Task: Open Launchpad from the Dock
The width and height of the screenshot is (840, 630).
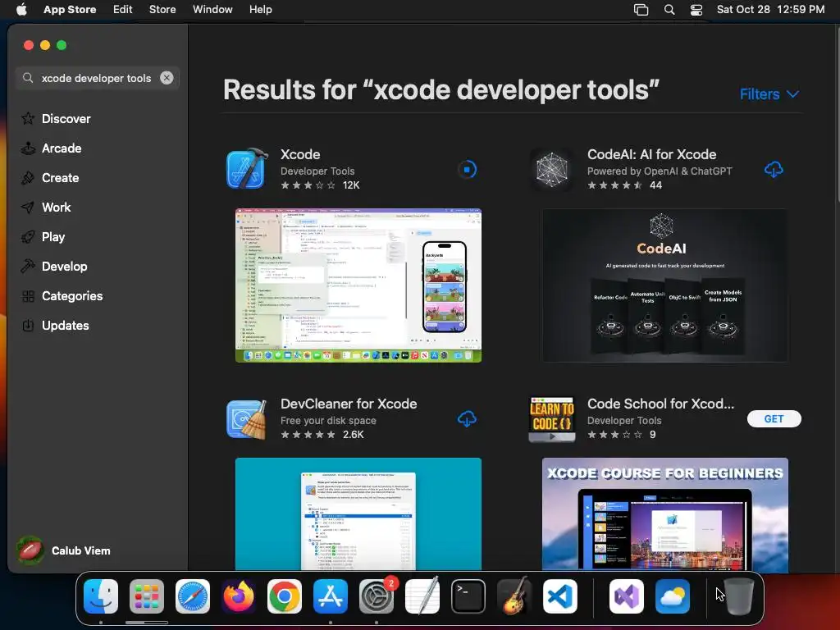Action: click(x=147, y=596)
